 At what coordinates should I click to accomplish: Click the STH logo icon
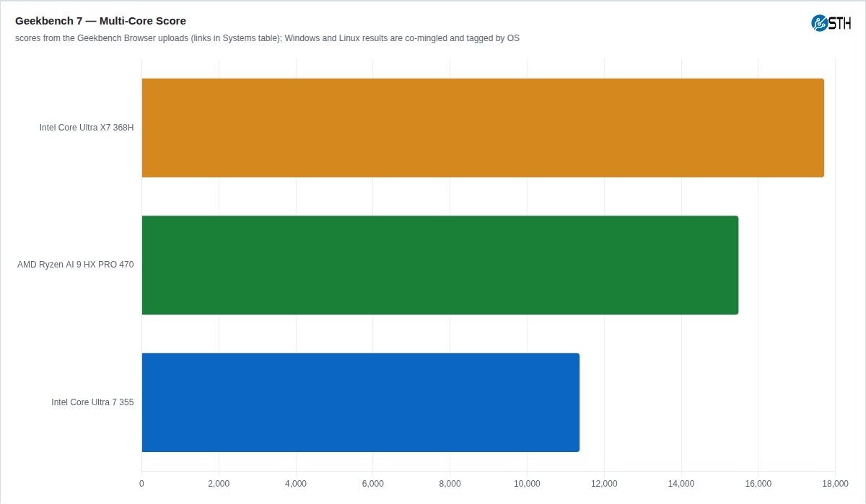(820, 23)
